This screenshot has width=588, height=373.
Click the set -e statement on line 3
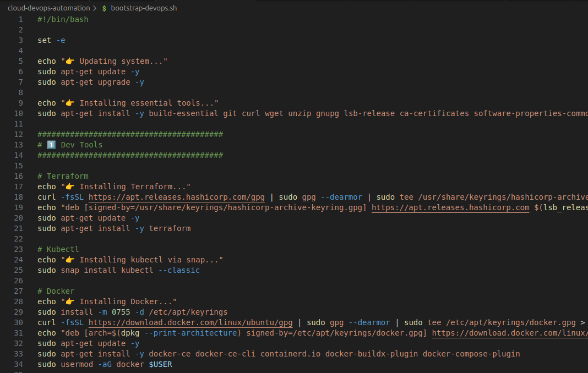[51, 40]
